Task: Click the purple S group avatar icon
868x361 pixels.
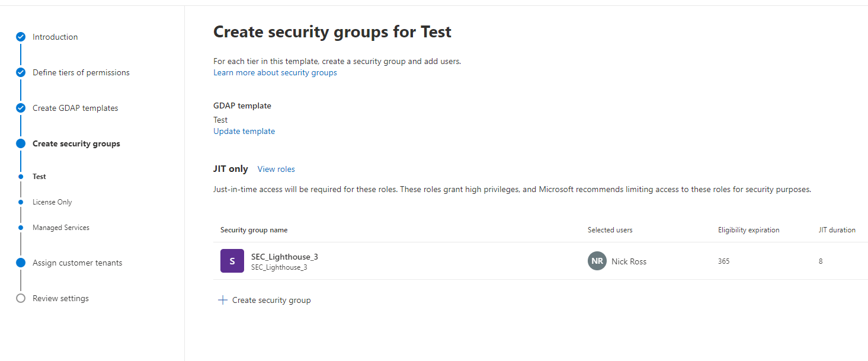Action: tap(232, 261)
